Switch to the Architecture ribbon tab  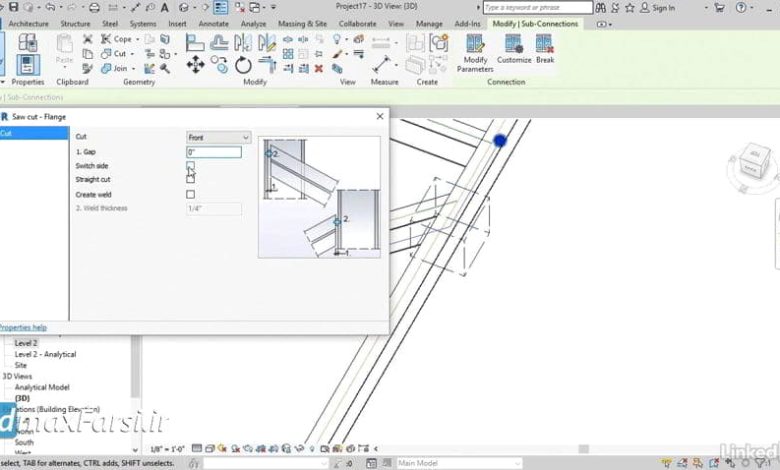click(x=28, y=24)
